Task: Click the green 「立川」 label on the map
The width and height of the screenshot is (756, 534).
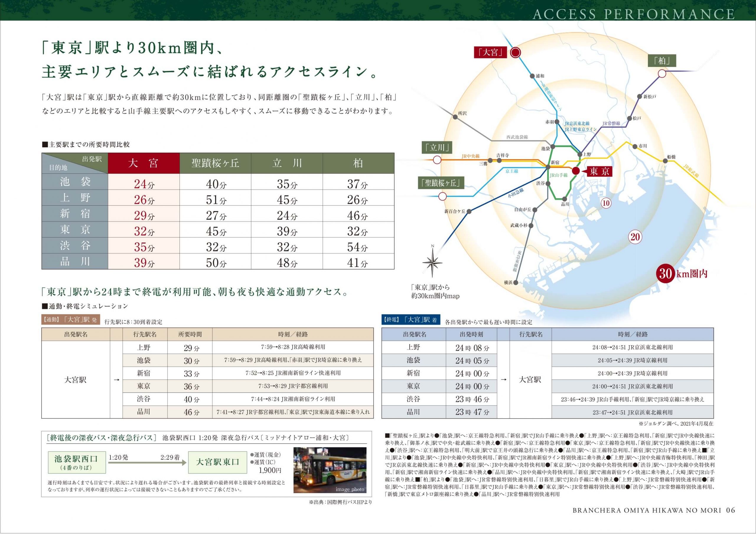Action: click(437, 147)
